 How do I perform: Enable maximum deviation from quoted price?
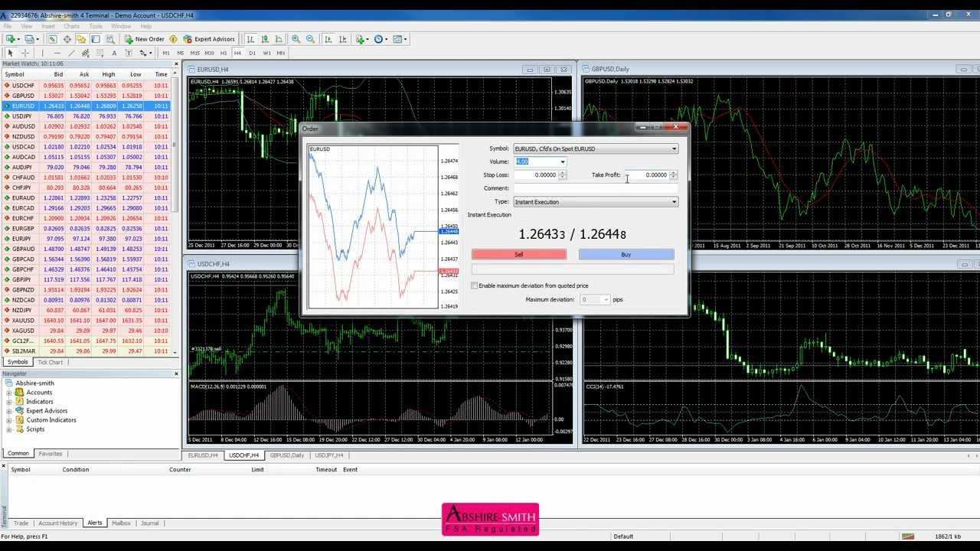tap(474, 285)
